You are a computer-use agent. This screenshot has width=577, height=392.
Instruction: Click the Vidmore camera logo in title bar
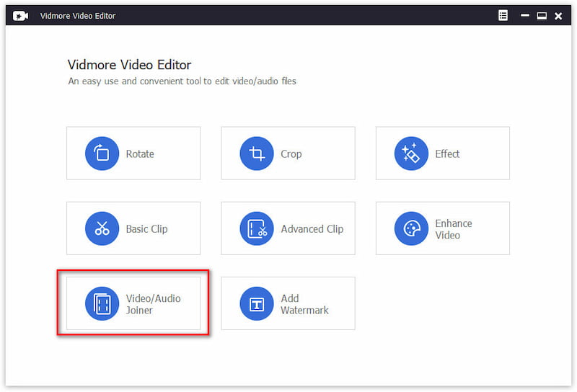click(x=21, y=16)
